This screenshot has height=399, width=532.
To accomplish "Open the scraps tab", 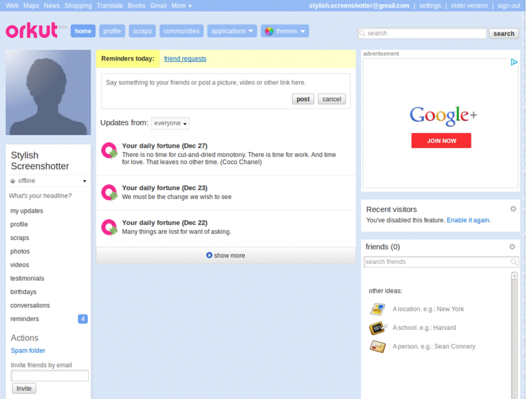I will [142, 31].
